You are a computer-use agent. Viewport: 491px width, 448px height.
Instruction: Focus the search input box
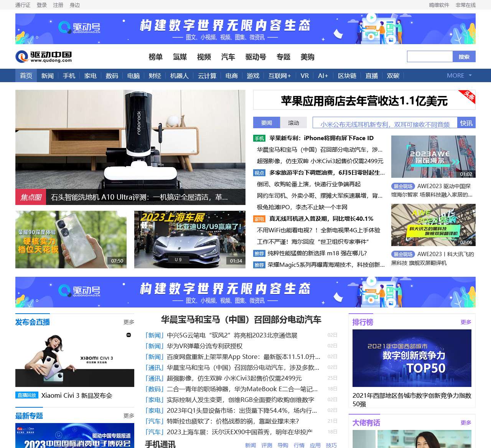click(430, 57)
